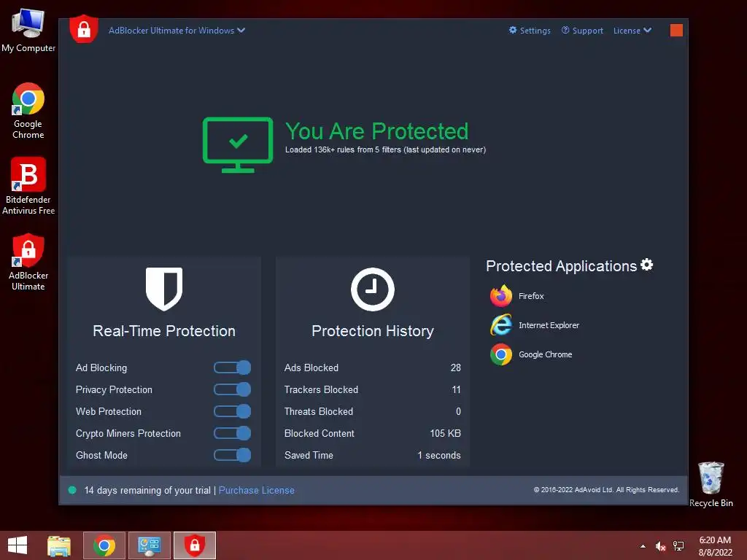The image size is (747, 560).
Task: Open the taskbar clock showing 6:20 AM
Action: 715,546
